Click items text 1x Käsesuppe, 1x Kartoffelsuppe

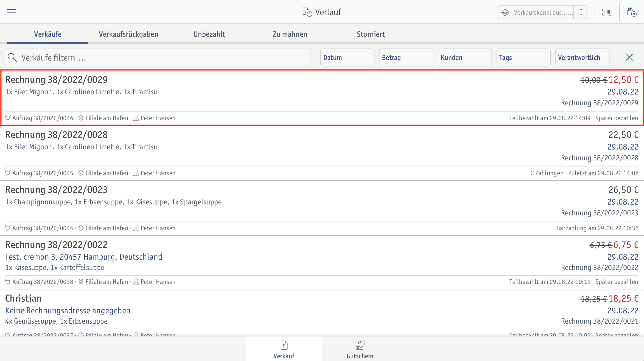pos(54,267)
